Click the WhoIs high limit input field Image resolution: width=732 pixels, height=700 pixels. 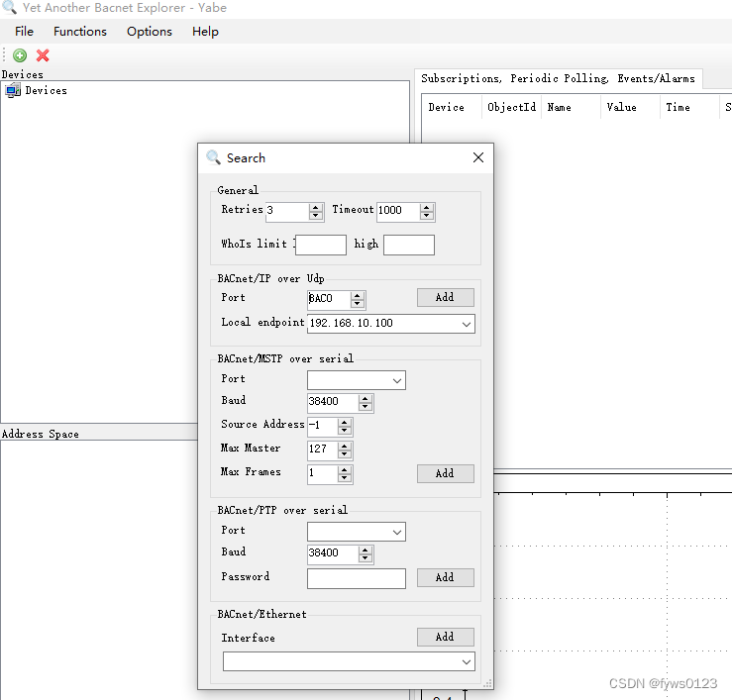(409, 245)
